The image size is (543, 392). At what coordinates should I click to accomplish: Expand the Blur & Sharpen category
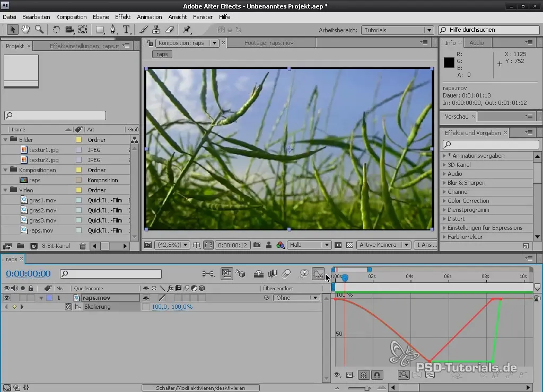[x=444, y=183]
